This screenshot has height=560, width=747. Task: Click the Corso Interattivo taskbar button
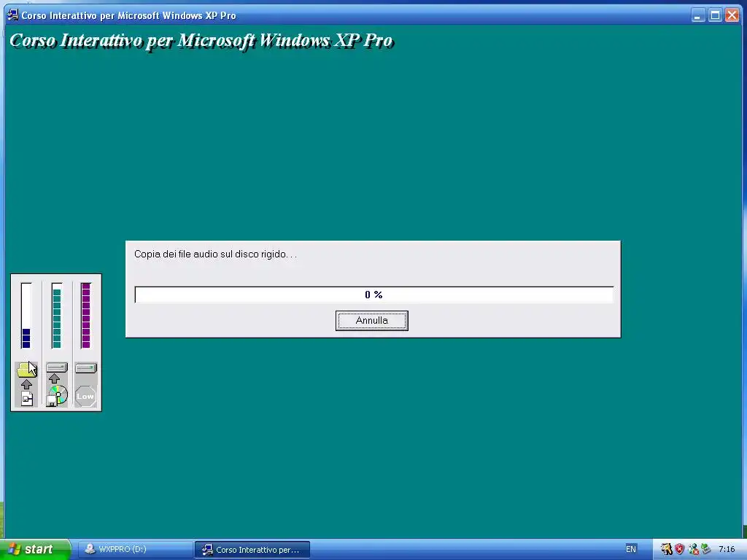[x=252, y=550]
